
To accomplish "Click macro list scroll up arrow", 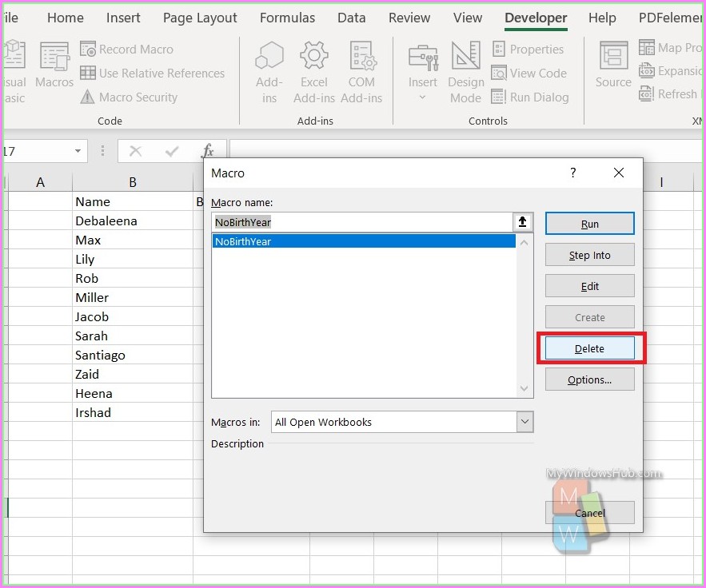I will click(524, 243).
